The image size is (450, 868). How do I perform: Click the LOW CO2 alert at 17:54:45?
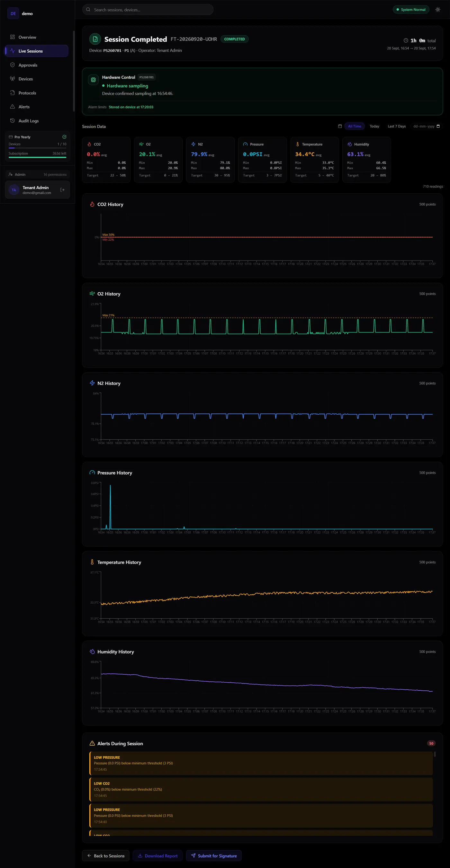click(x=261, y=789)
